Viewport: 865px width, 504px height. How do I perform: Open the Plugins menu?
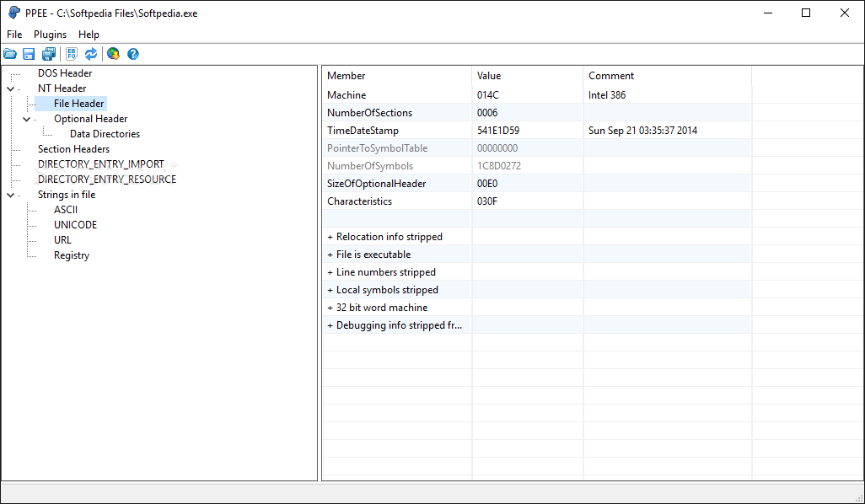(x=51, y=35)
